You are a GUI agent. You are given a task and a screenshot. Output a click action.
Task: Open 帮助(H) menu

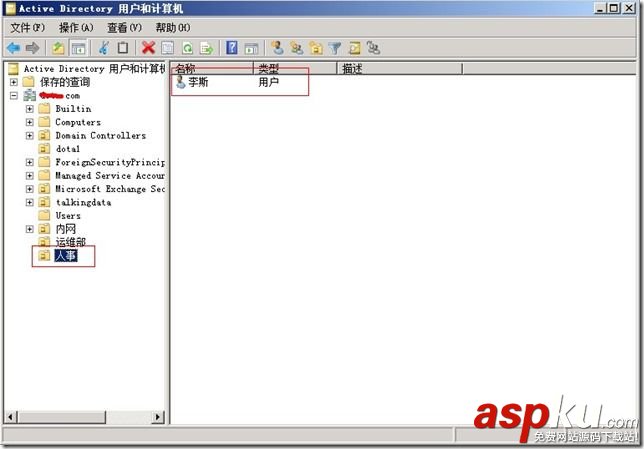[173, 28]
